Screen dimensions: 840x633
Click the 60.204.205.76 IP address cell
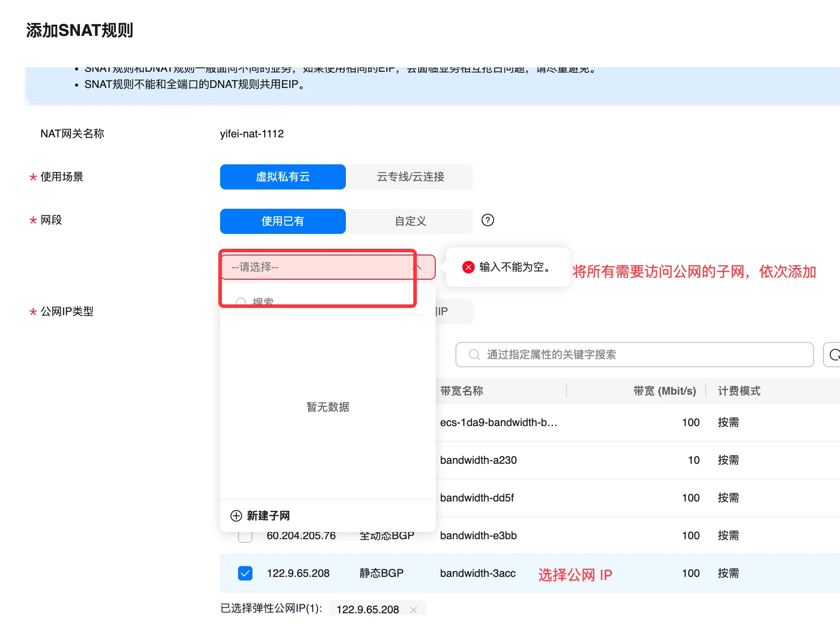tap(301, 536)
